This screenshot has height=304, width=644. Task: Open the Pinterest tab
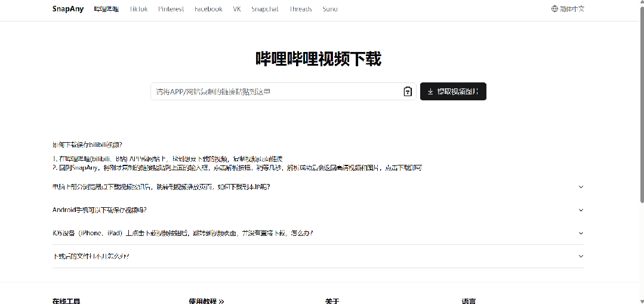pos(171,8)
